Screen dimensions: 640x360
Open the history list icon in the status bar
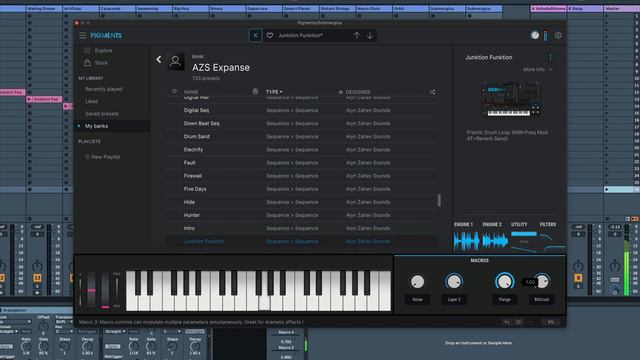(x=518, y=322)
